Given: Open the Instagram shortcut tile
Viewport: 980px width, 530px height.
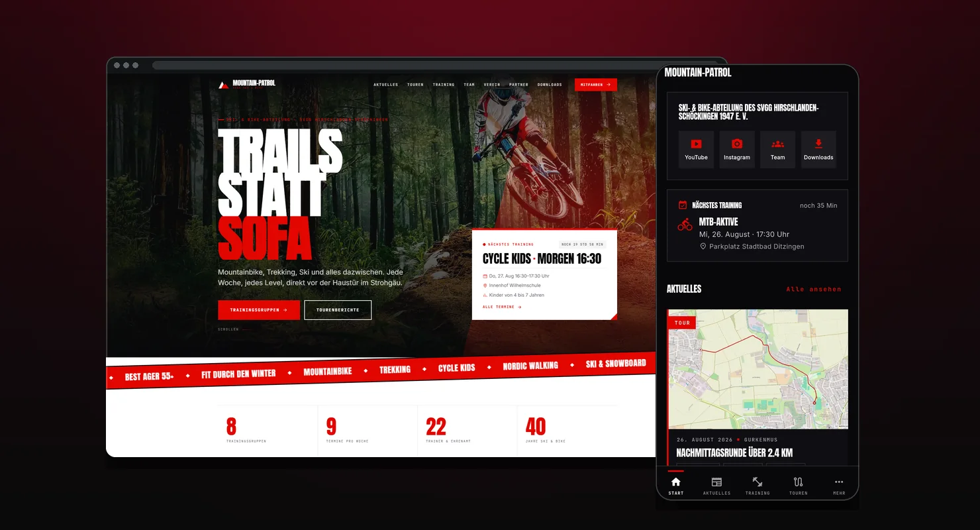Looking at the screenshot, I should click(x=737, y=149).
